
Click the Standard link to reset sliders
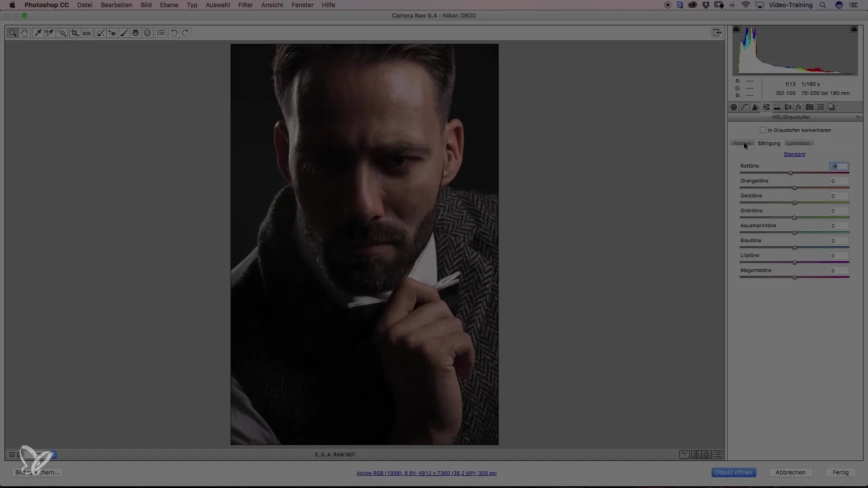tap(794, 155)
